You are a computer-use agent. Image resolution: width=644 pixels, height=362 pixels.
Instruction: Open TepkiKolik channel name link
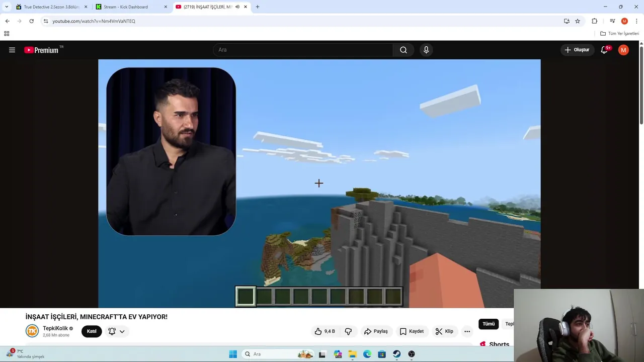[55, 328]
